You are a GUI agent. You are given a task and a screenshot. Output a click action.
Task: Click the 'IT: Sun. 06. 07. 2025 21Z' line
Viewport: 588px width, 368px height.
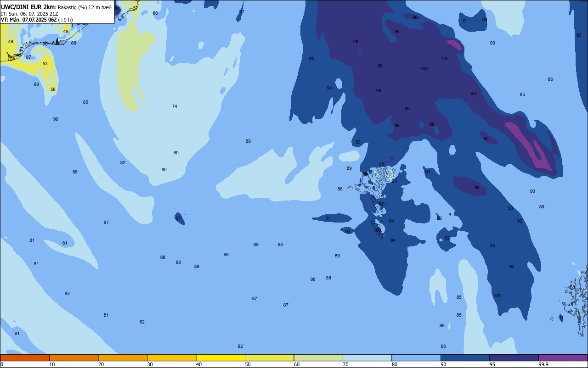point(30,13)
